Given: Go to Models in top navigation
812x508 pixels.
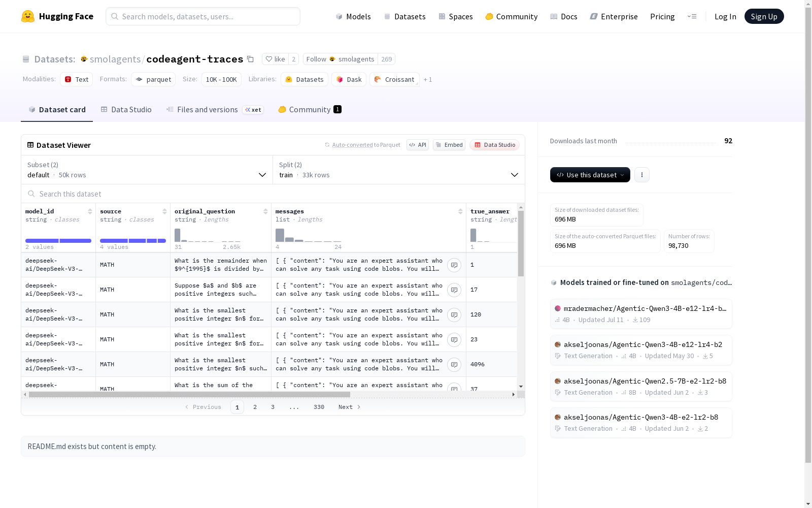Looking at the screenshot, I should [353, 16].
